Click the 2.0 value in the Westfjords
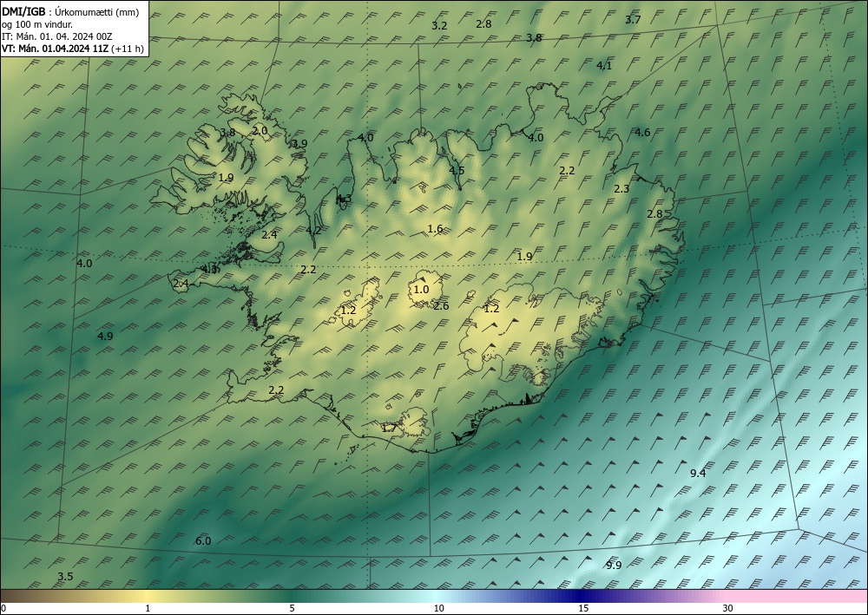This screenshot has height=615, width=868. tap(260, 131)
